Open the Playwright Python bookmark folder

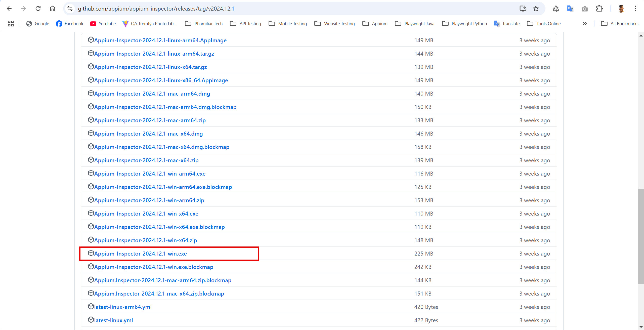click(464, 23)
